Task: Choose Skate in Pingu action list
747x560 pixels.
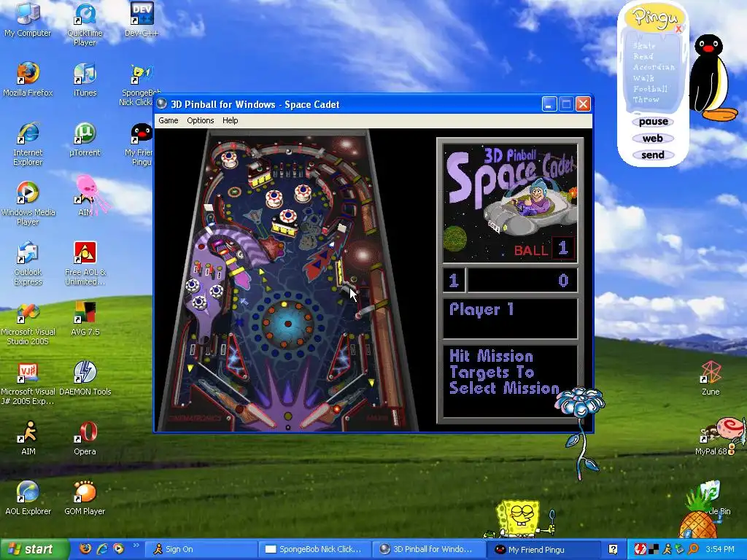Action: 644,46
